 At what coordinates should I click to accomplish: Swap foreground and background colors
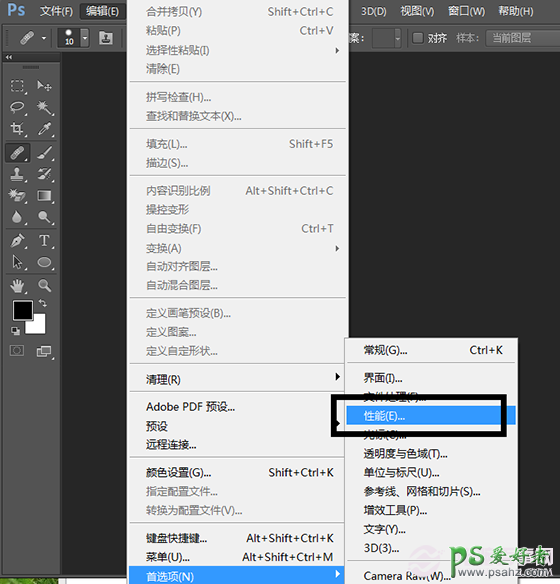click(43, 303)
